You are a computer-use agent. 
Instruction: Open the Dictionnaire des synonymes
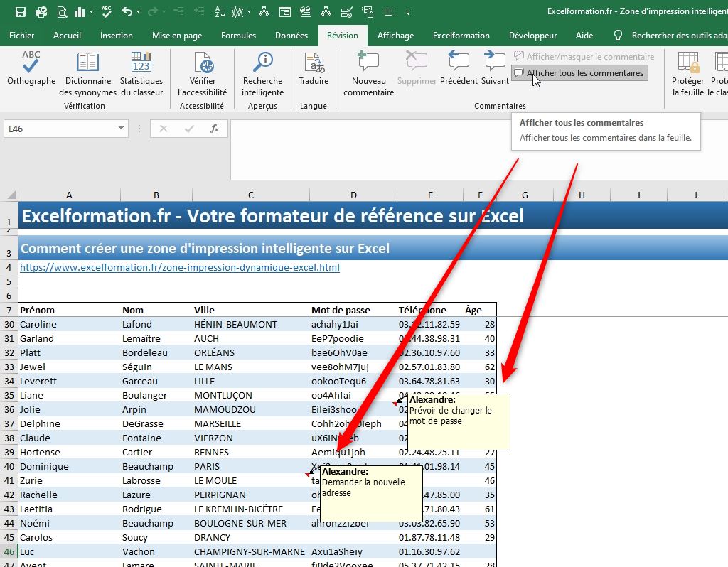[87, 72]
